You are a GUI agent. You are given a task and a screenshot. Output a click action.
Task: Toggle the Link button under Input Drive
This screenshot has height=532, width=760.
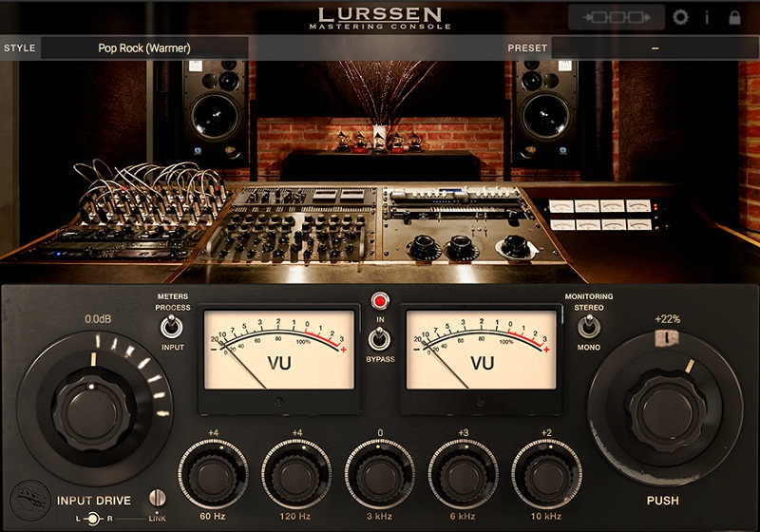click(157, 498)
